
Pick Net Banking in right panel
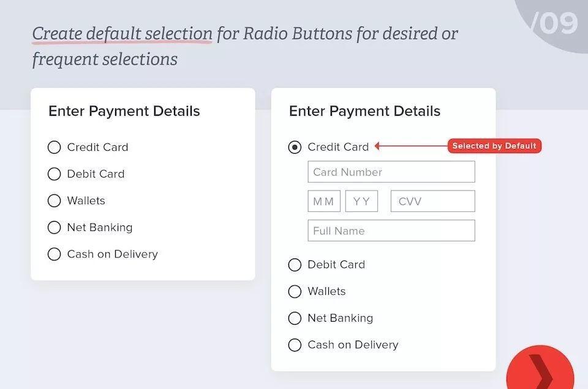[295, 318]
